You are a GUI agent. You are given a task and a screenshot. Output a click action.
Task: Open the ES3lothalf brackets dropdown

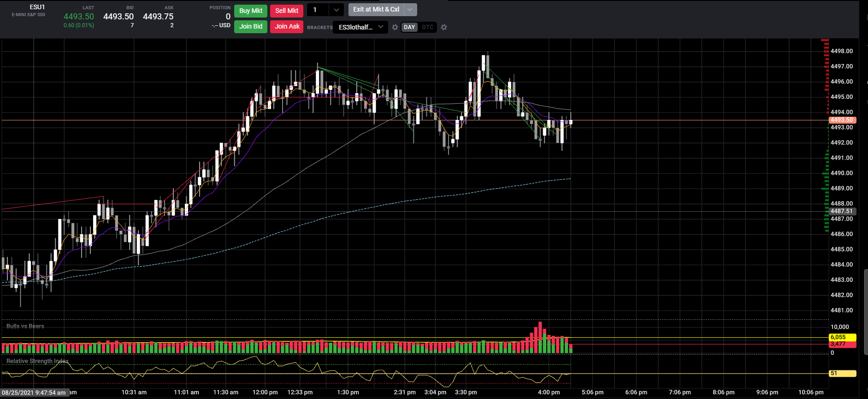point(360,27)
